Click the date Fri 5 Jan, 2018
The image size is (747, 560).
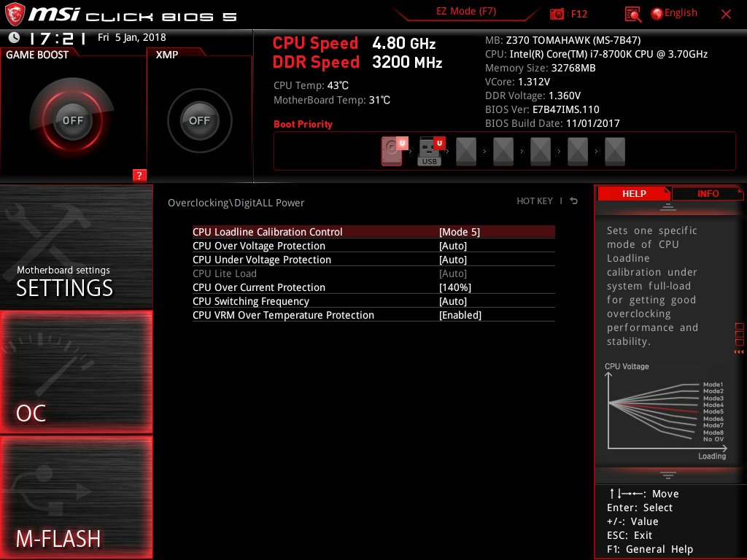pyautogui.click(x=132, y=37)
